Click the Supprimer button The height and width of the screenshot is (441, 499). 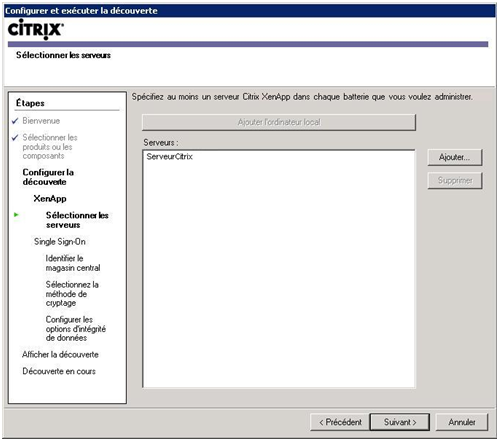[x=455, y=180]
